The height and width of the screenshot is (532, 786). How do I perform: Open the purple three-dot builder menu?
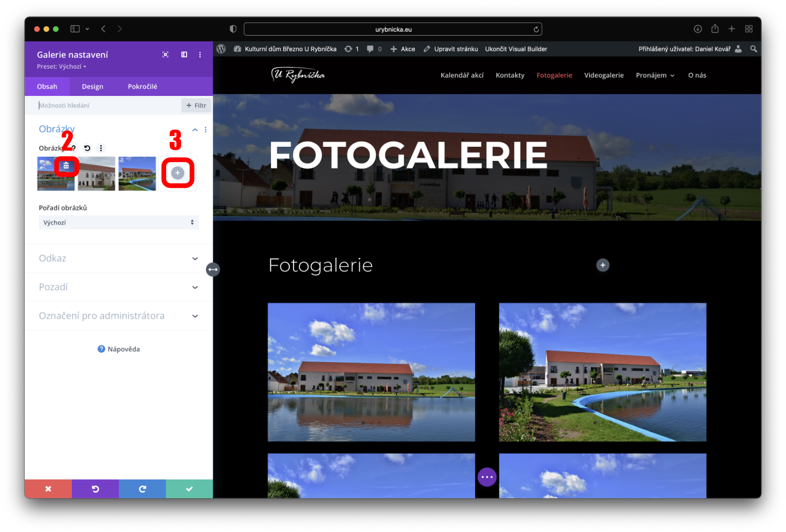point(487,477)
